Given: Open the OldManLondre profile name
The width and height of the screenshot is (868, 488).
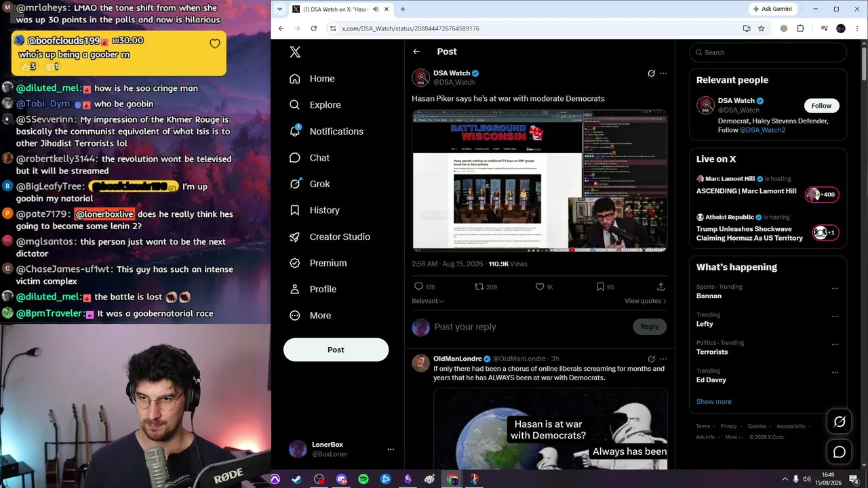Looking at the screenshot, I should [458, 359].
